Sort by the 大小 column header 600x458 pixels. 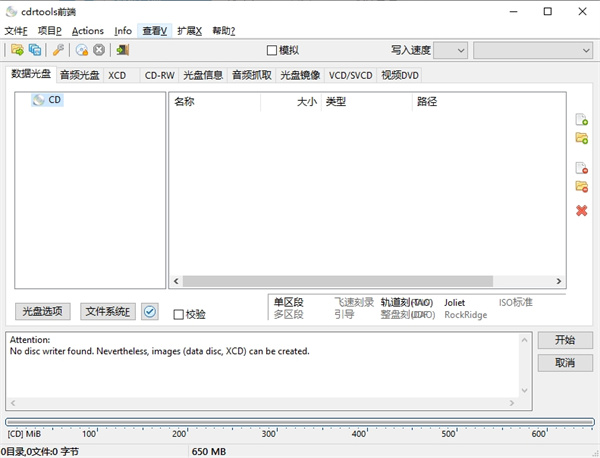(291, 102)
